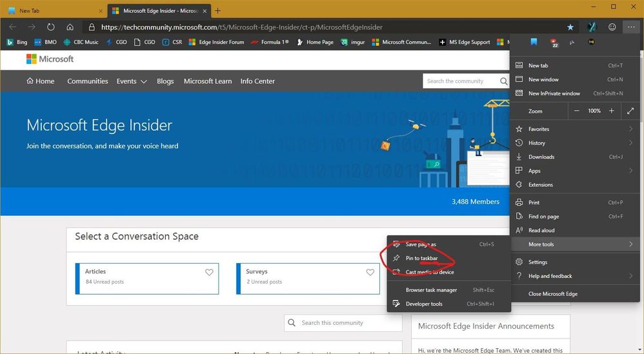644x354 pixels.
Task: Click the address bar URL
Action: 241,27
